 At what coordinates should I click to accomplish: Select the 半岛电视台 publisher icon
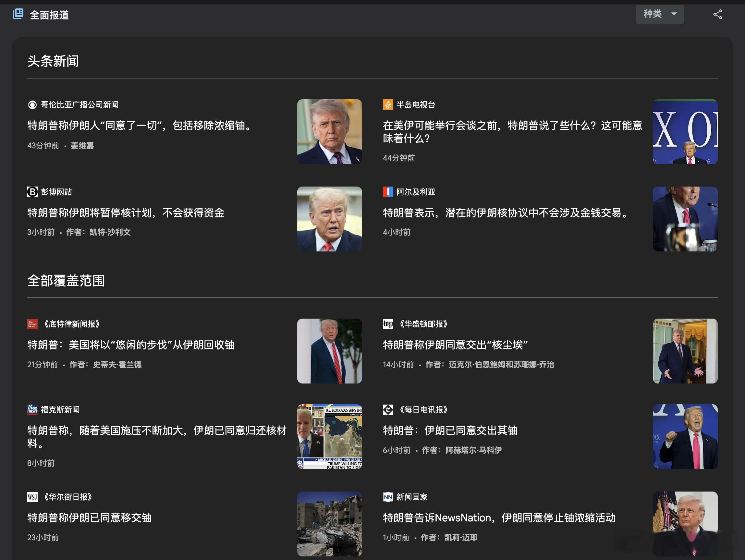388,105
